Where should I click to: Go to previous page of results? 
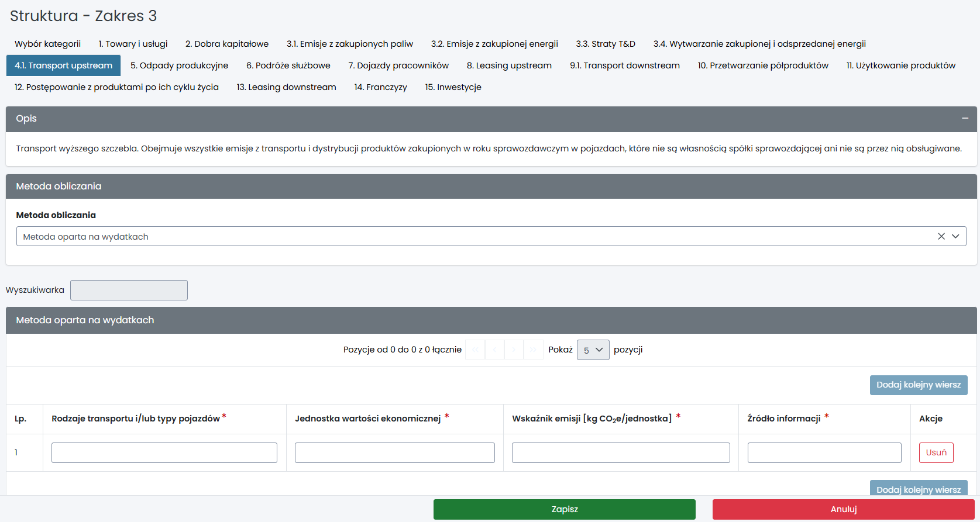(x=494, y=350)
